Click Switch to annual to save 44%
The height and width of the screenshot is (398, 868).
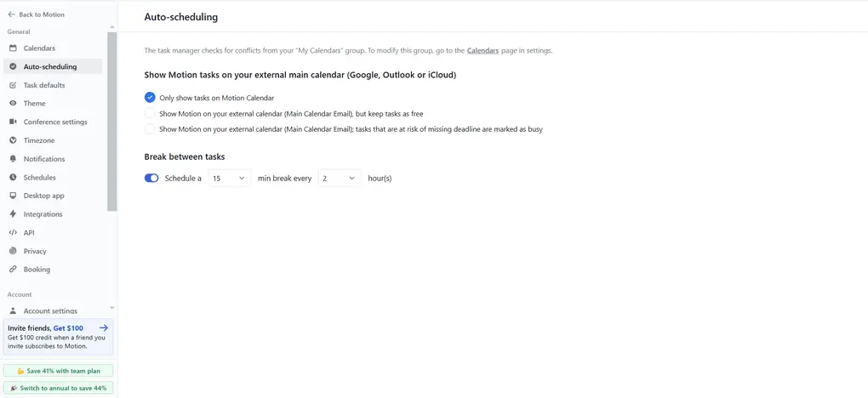tap(58, 388)
